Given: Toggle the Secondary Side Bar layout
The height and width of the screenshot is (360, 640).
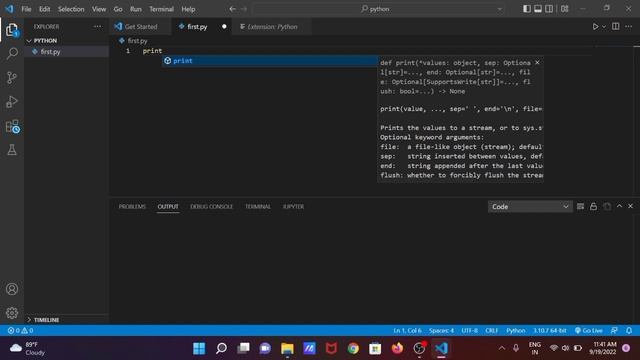Looking at the screenshot, I should pos(549,9).
